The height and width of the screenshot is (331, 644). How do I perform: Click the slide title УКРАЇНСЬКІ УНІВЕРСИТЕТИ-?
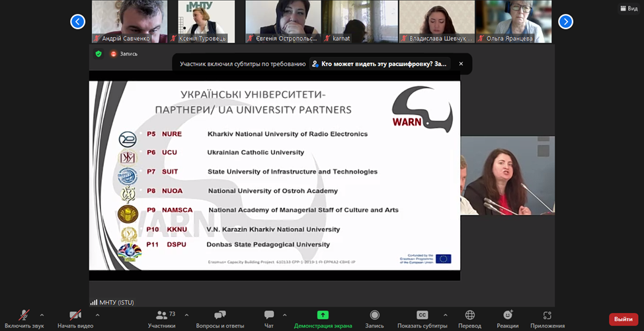[x=253, y=95]
